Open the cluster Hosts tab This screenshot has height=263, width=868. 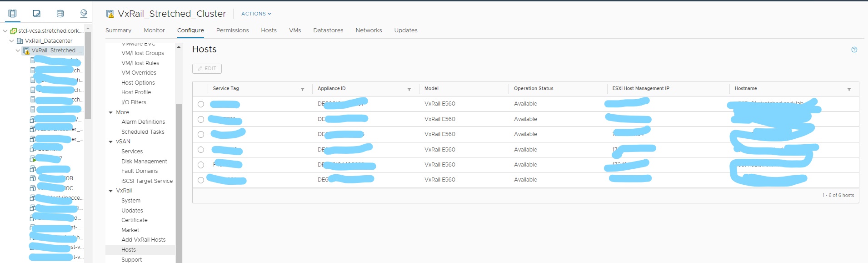coord(269,30)
